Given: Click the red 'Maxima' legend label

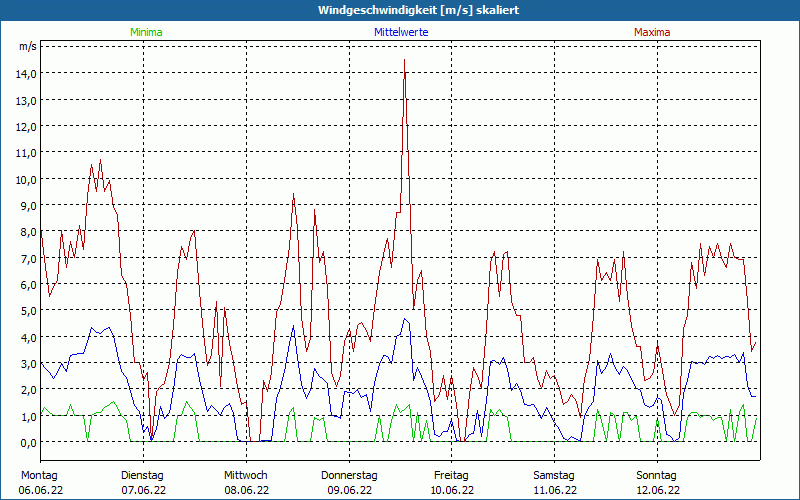Looking at the screenshot, I should point(652,32).
